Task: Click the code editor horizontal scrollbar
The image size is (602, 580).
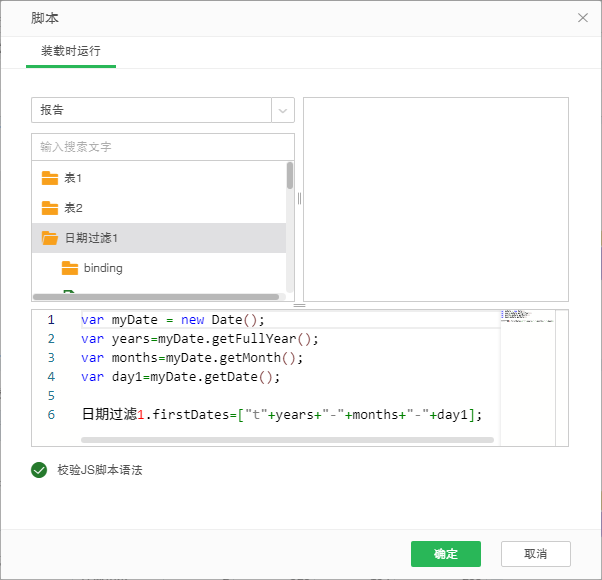Action: (280, 439)
